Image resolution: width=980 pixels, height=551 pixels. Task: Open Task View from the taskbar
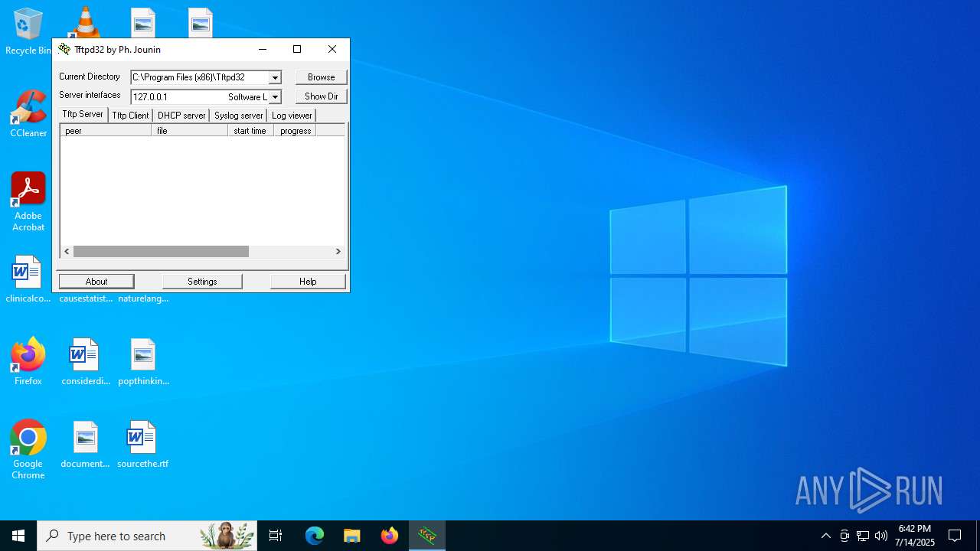(276, 536)
